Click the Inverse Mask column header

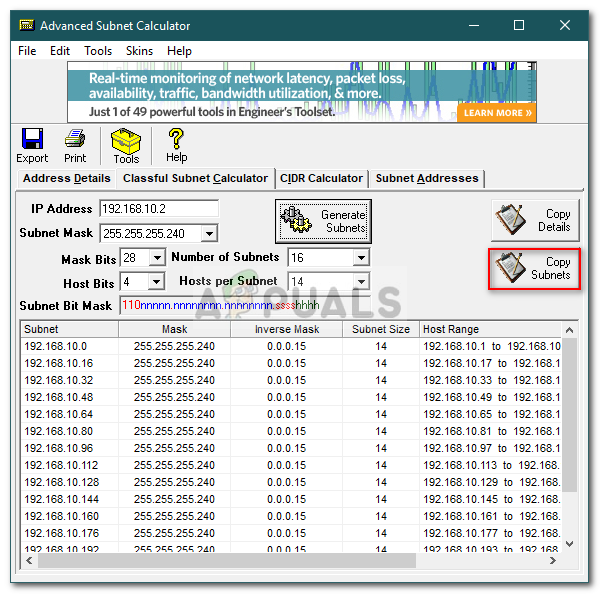pos(287,329)
